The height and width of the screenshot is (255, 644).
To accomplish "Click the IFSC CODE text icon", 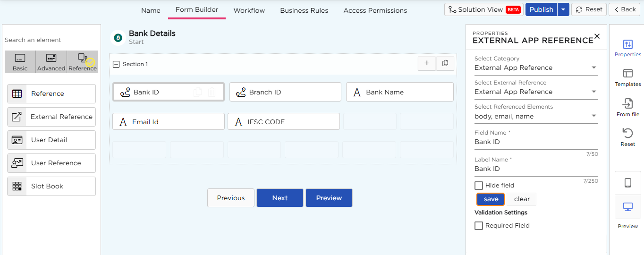I will click(x=238, y=122).
